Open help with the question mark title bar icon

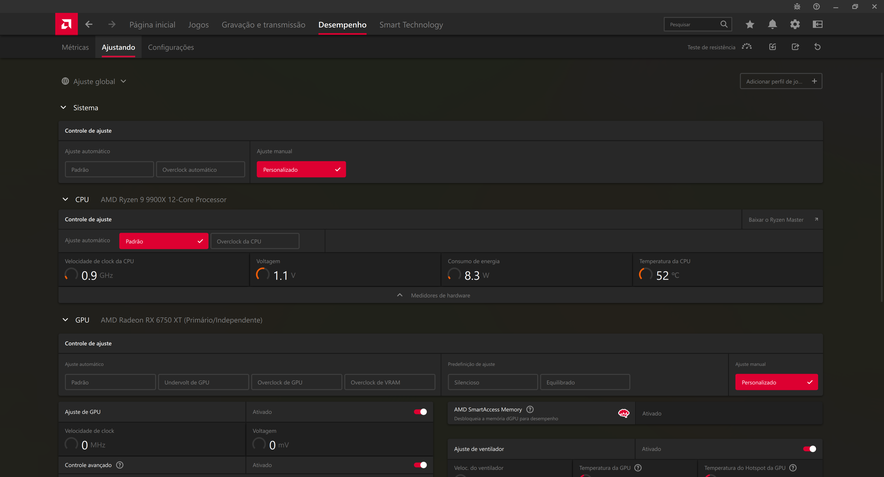(x=816, y=6)
